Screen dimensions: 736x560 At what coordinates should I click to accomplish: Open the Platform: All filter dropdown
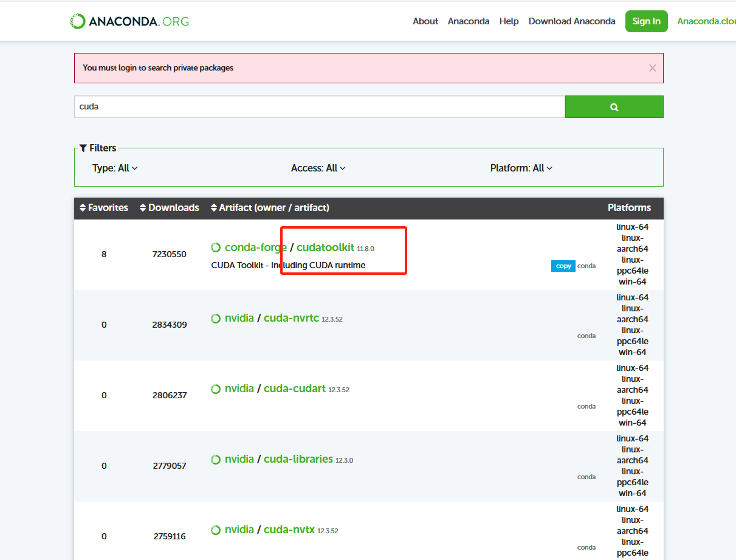(521, 168)
